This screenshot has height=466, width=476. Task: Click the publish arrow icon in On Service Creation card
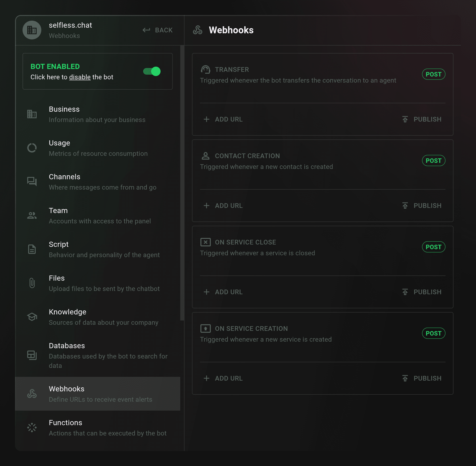[x=405, y=378]
